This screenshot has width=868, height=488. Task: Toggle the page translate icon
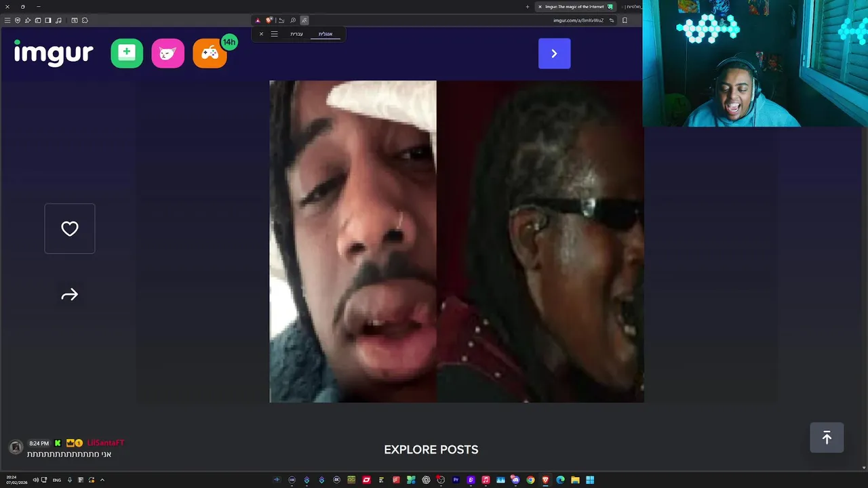tap(304, 20)
